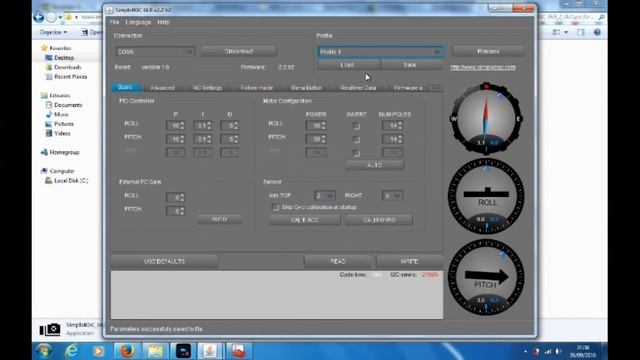Switch to the Advanced tab
The height and width of the screenshot is (360, 640).
click(x=162, y=88)
